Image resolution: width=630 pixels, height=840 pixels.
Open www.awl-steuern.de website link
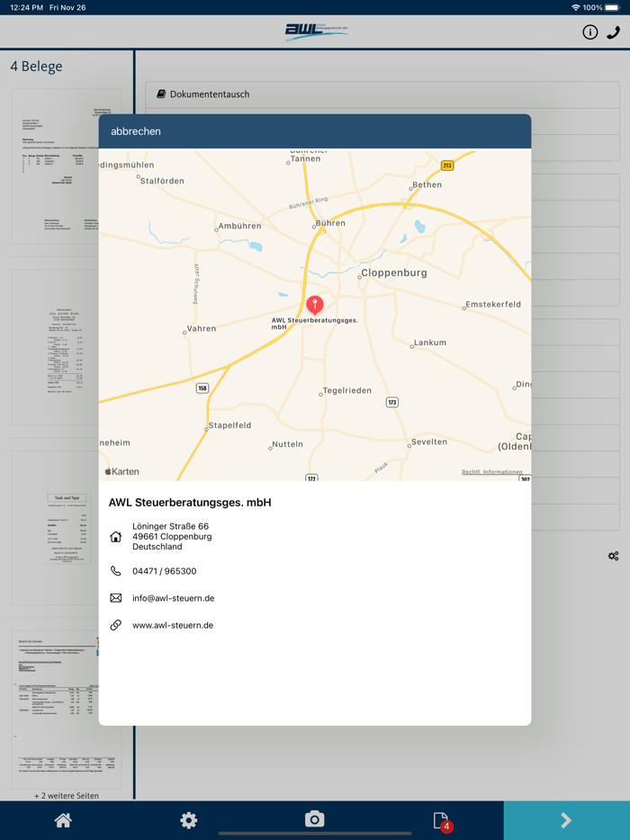pyautogui.click(x=173, y=625)
